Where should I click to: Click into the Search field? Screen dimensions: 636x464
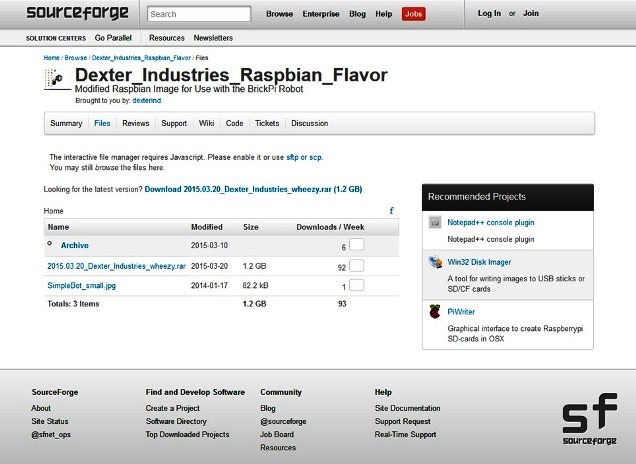pyautogui.click(x=199, y=14)
